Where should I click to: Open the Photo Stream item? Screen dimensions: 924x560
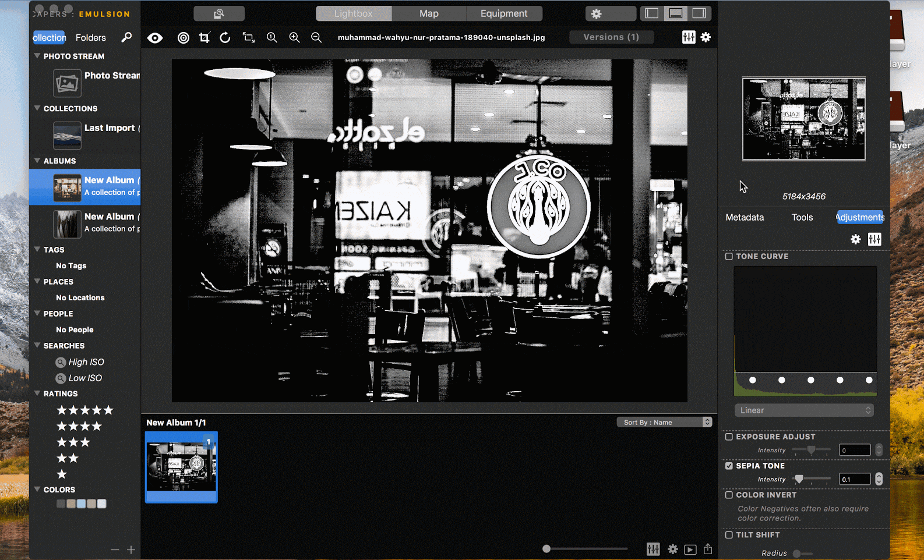85,83
